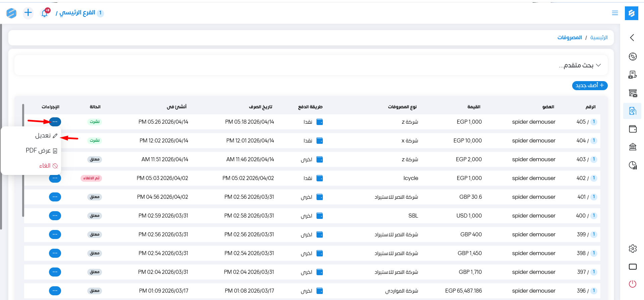
Task: Click the back arrow in sidebar
Action: [632, 38]
